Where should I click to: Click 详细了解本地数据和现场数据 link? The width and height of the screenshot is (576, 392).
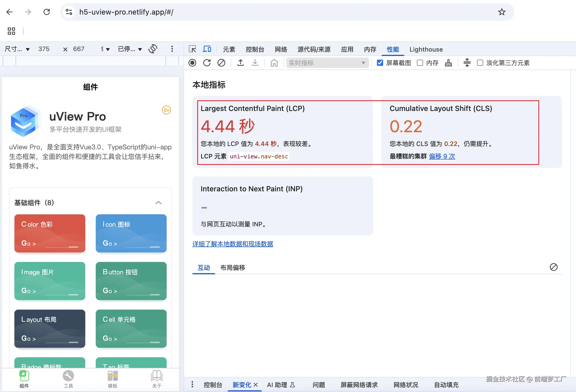pos(233,244)
